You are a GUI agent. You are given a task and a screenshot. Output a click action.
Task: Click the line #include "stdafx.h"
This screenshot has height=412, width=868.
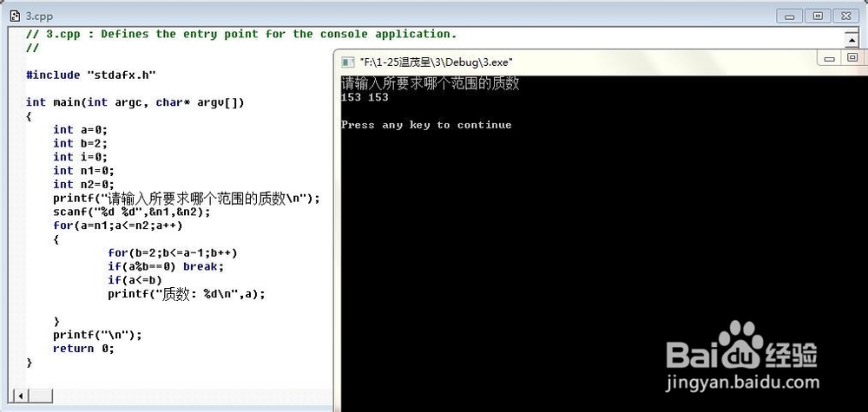tap(91, 75)
